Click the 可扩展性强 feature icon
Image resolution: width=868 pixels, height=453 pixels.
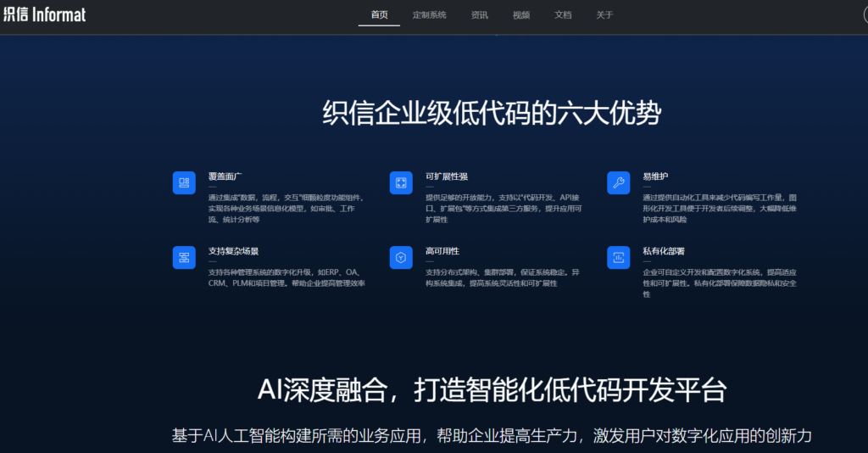click(401, 183)
